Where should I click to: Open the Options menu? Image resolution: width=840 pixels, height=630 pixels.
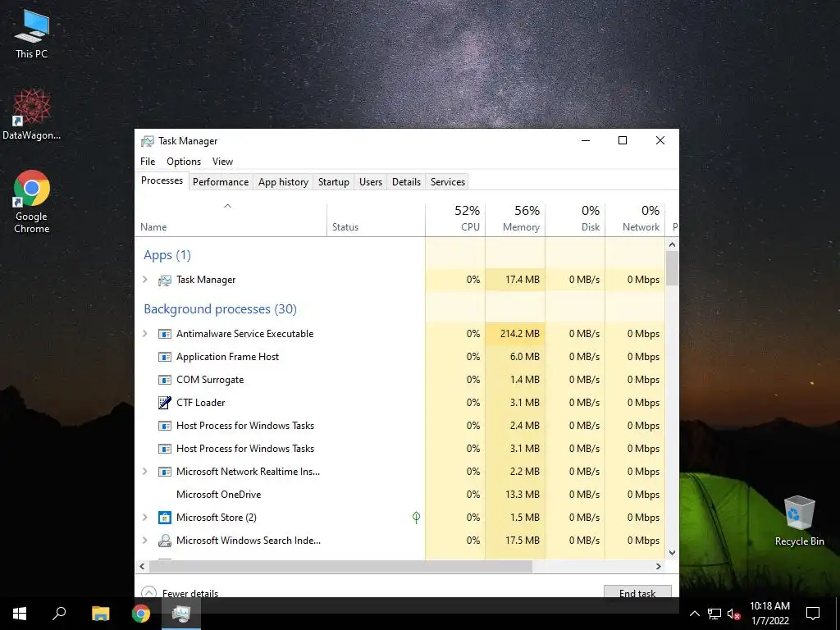[184, 162]
